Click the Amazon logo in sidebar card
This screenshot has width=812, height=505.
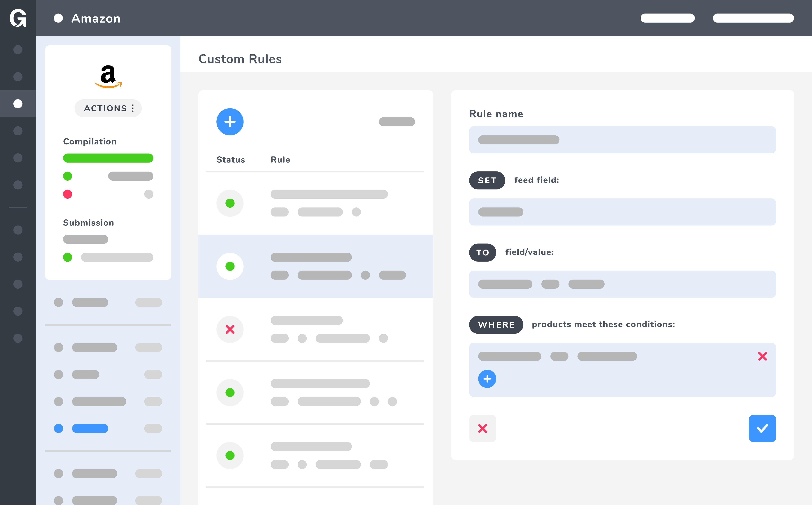pos(108,77)
